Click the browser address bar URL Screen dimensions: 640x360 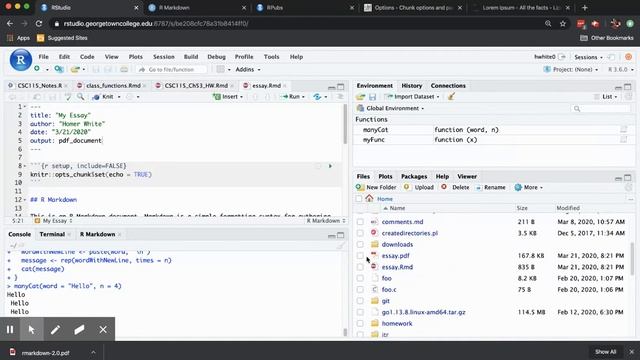tap(156, 24)
